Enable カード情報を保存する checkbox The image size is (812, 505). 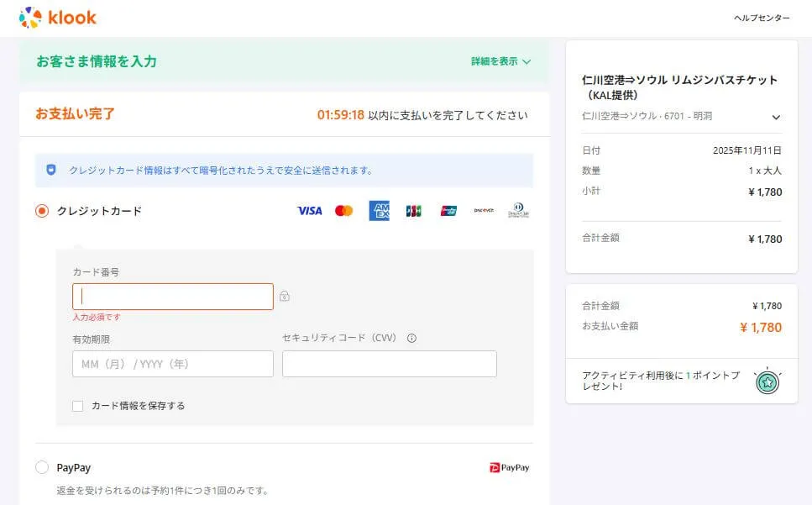76,405
